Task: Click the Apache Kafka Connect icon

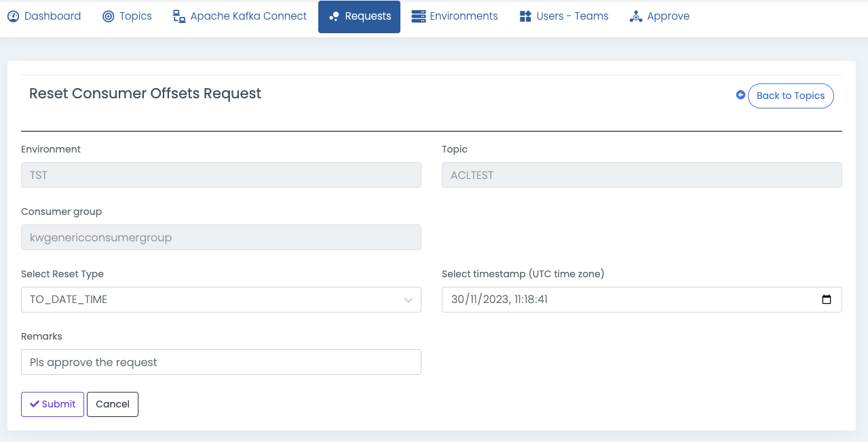Action: point(179,16)
